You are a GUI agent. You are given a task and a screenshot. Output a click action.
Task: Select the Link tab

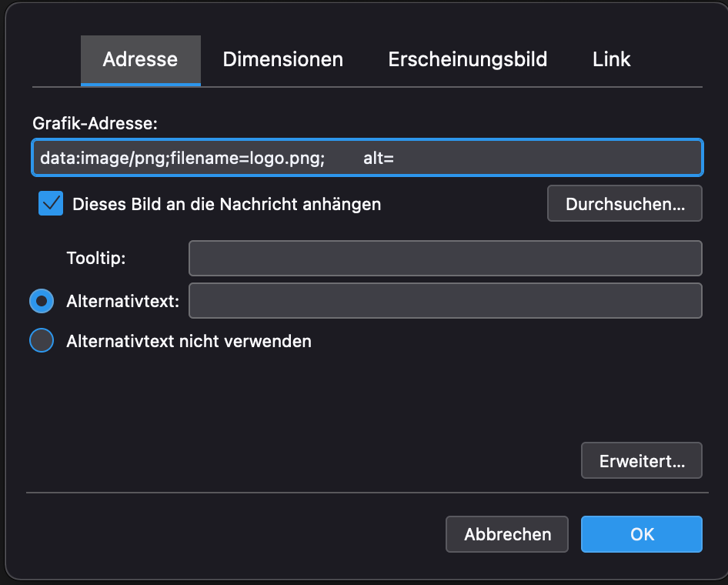pos(611,59)
